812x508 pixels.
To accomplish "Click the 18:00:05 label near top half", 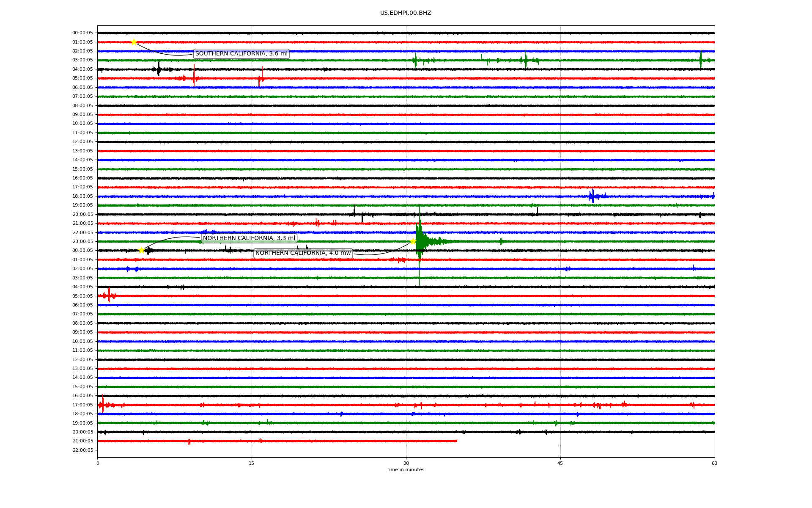I will (82, 196).
